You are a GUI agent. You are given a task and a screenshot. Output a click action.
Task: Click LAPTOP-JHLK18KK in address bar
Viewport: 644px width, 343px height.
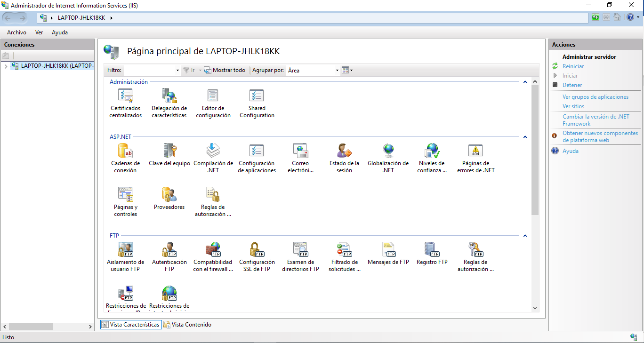click(81, 18)
